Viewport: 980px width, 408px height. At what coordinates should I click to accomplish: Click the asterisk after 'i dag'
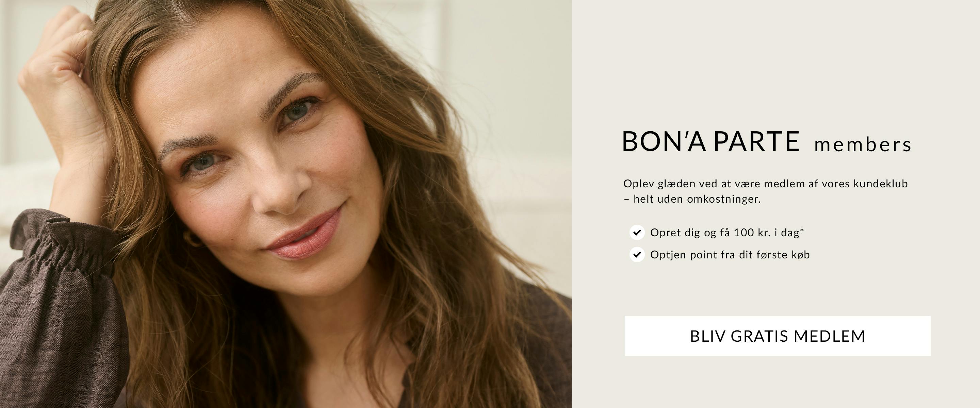[802, 230]
